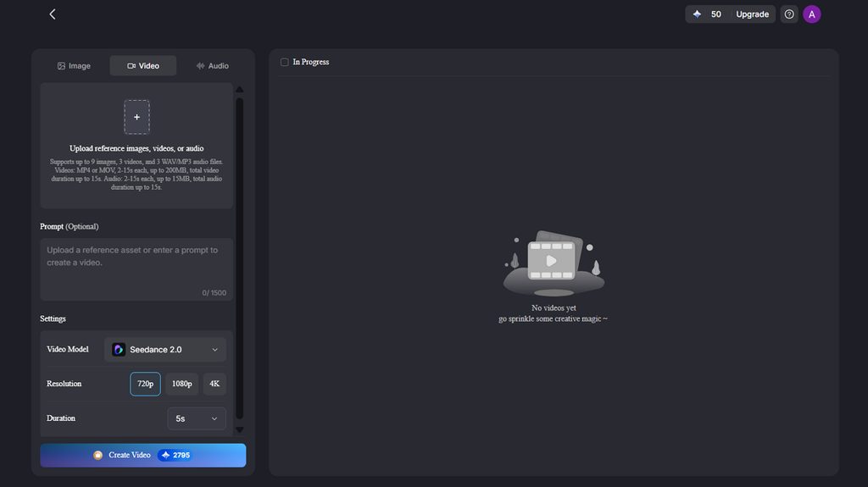This screenshot has width=868, height=487.
Task: Open the Video Model Seedance 2.0 dropdown
Action: click(x=165, y=350)
